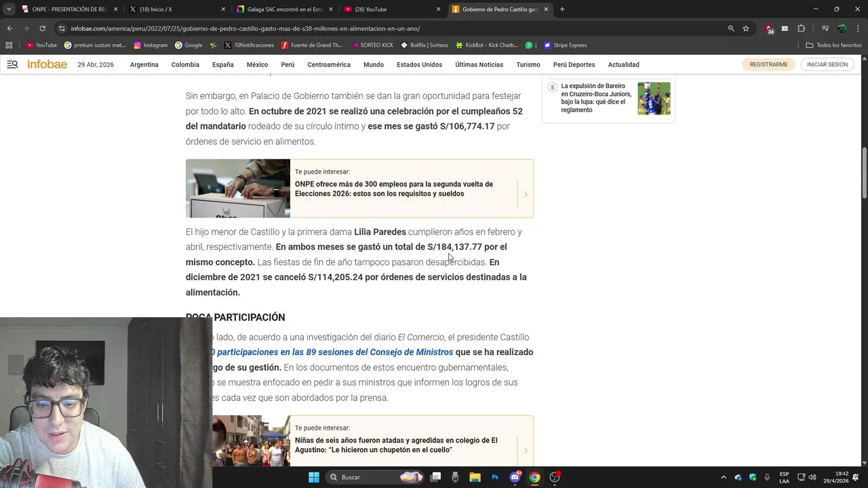Open the volume control in system tray

[812, 477]
